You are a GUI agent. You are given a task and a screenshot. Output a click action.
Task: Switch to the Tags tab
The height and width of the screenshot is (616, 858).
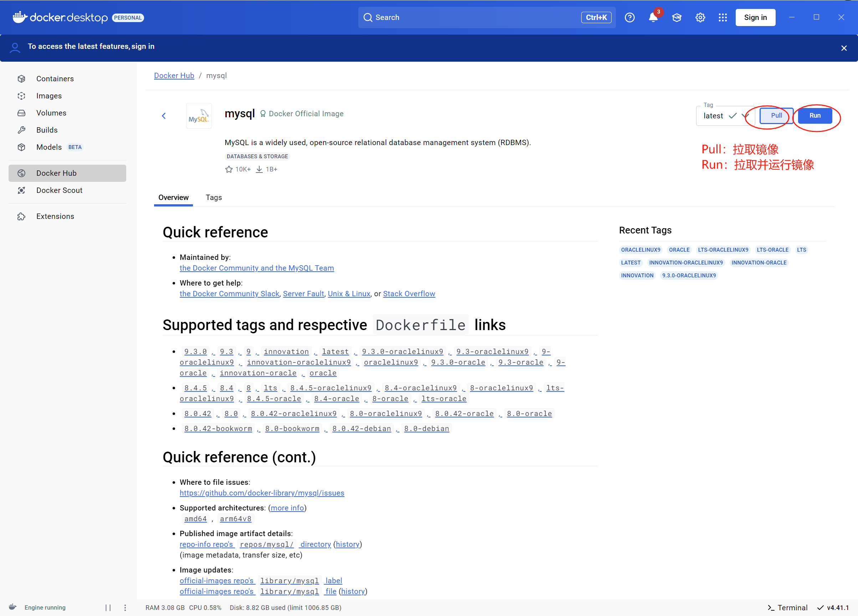[x=213, y=197]
